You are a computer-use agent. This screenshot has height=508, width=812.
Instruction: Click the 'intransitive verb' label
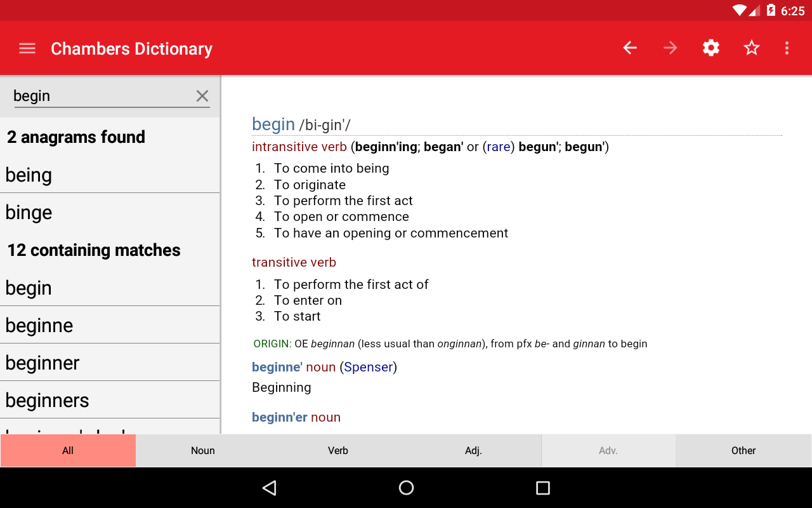click(299, 147)
